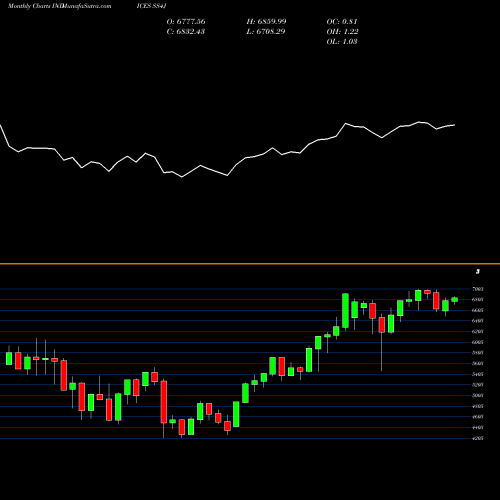Click the top price axis label at 7000 level
The image size is (500, 500).
click(x=477, y=289)
